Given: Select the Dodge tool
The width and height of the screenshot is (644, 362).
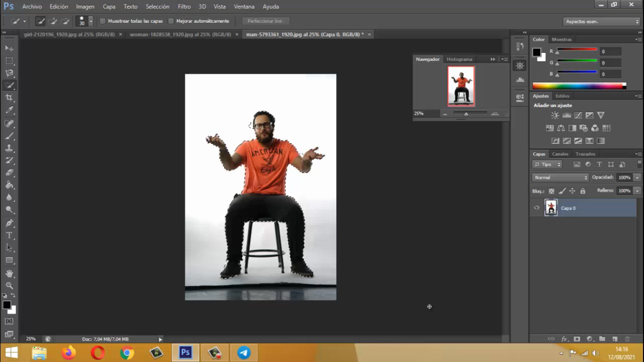Looking at the screenshot, I should coord(9,210).
